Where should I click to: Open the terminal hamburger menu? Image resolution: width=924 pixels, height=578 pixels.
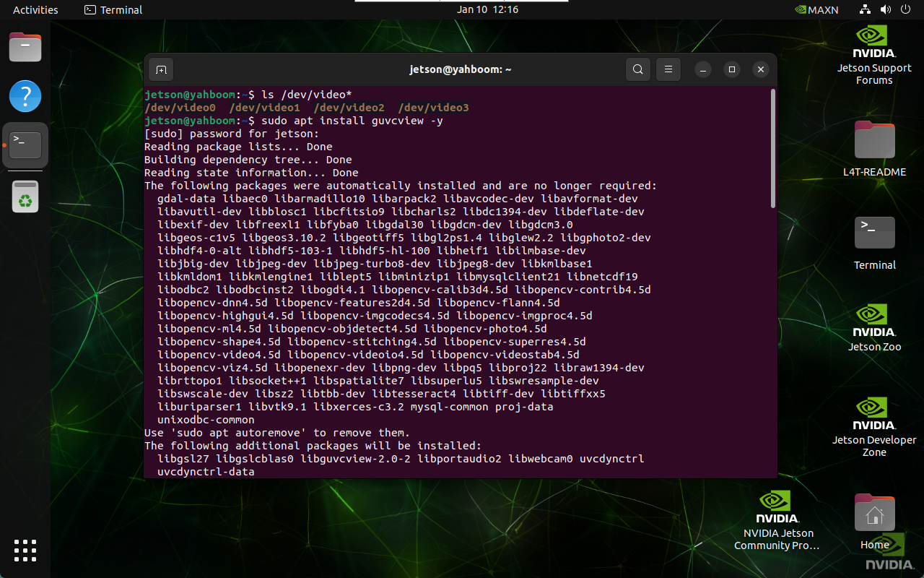click(668, 69)
